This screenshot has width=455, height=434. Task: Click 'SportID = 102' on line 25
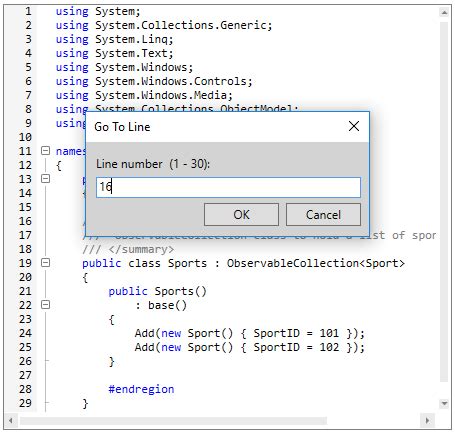pos(296,347)
